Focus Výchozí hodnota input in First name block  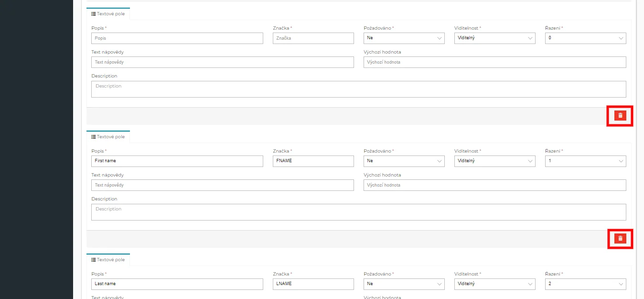point(494,185)
